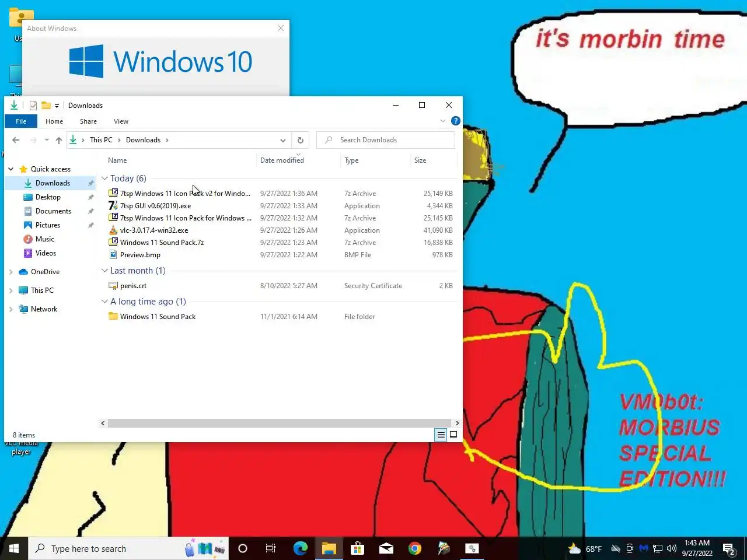Image resolution: width=747 pixels, height=560 pixels.
Task: Click the taskbar search box
Action: [128, 548]
